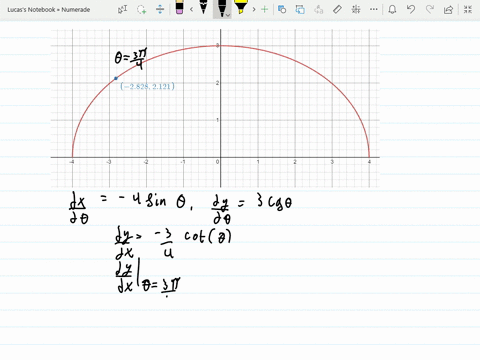Click the blue point on the ellipse
480x360 pixels.
(x=116, y=78)
